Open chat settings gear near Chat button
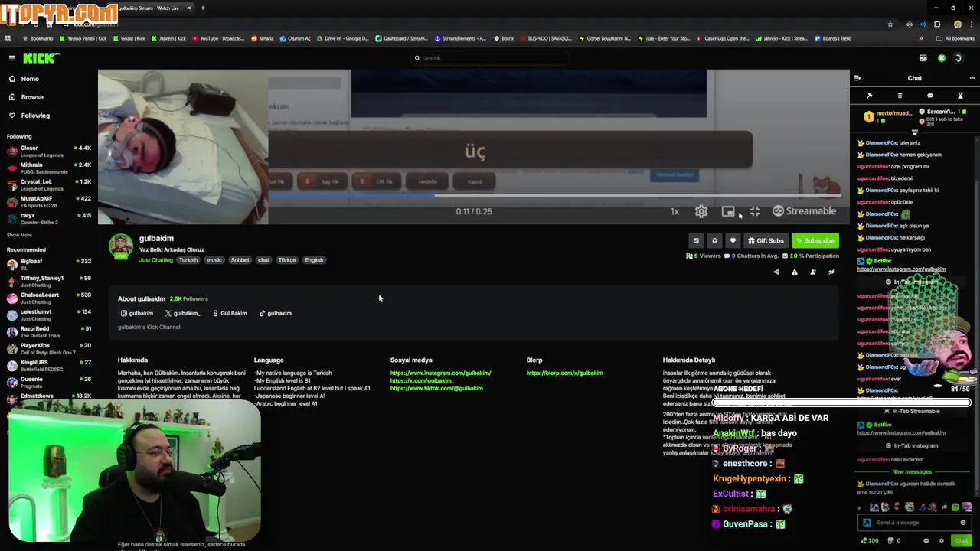Viewport: 980px width, 551px height. (940, 541)
